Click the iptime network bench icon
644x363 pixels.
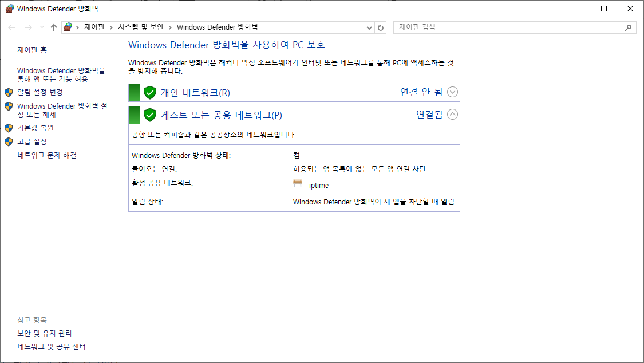pos(298,184)
